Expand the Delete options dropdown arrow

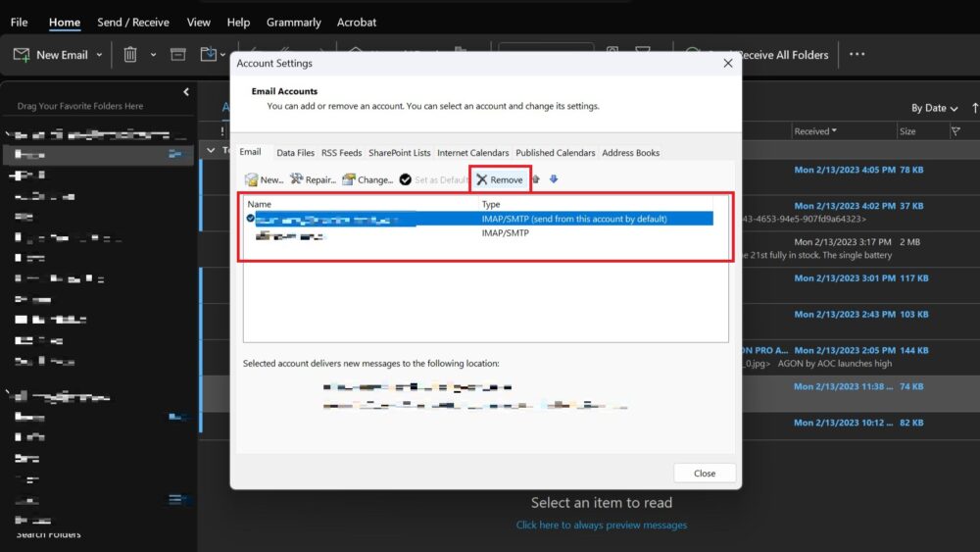(153, 55)
